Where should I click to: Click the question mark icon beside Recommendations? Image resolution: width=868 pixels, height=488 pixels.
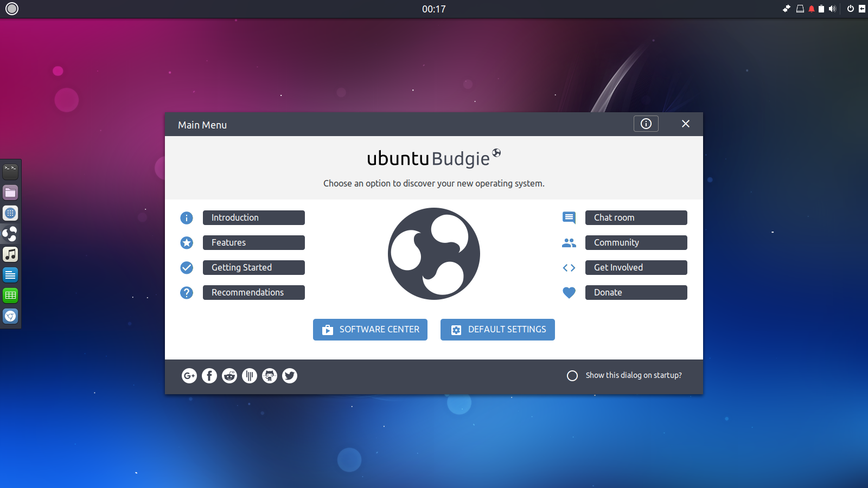(x=187, y=293)
